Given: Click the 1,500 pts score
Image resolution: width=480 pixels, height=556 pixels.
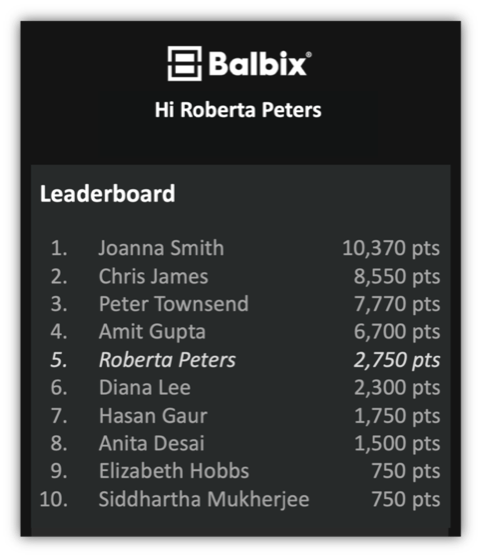Looking at the screenshot, I should tap(397, 443).
